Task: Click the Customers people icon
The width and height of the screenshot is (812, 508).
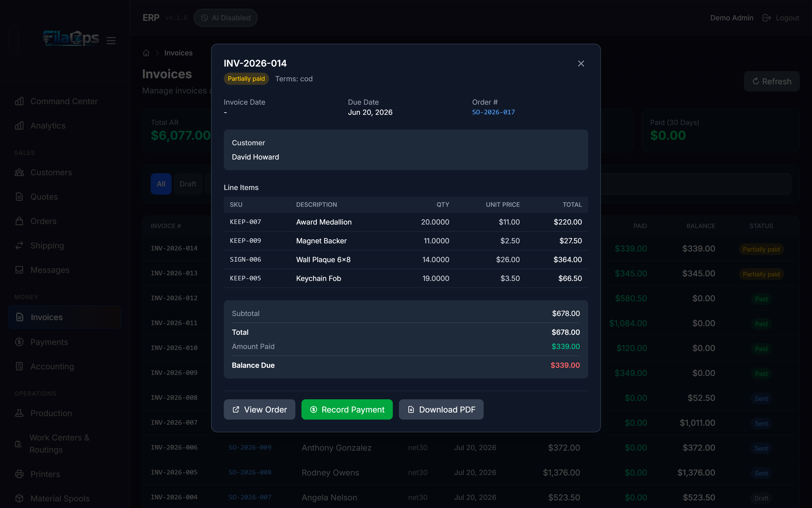Action: [x=20, y=172]
